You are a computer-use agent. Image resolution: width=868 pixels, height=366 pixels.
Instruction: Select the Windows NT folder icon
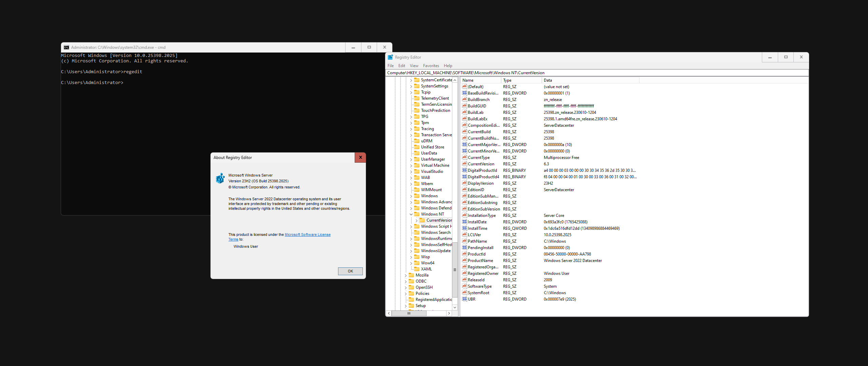coord(417,214)
